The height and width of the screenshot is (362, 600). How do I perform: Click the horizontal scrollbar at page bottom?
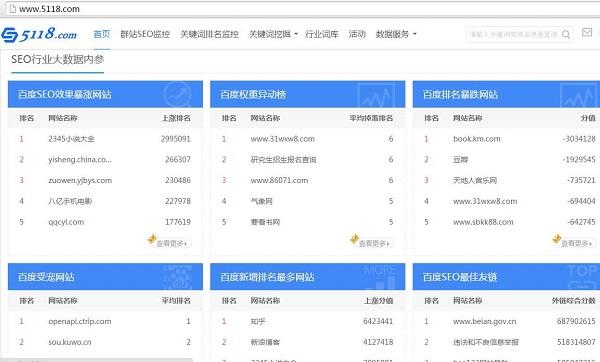point(96,360)
